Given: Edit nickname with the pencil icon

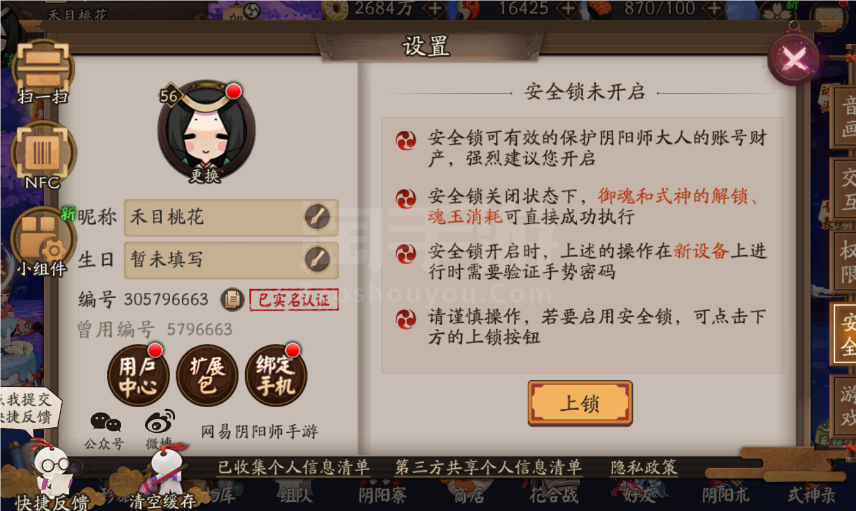Looking at the screenshot, I should point(317,217).
